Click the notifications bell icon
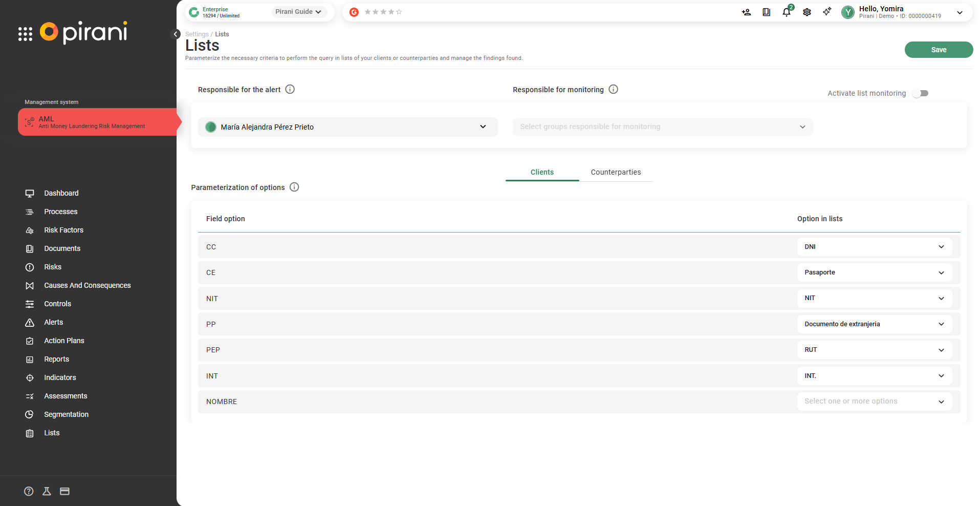This screenshot has width=980, height=506. (x=786, y=12)
